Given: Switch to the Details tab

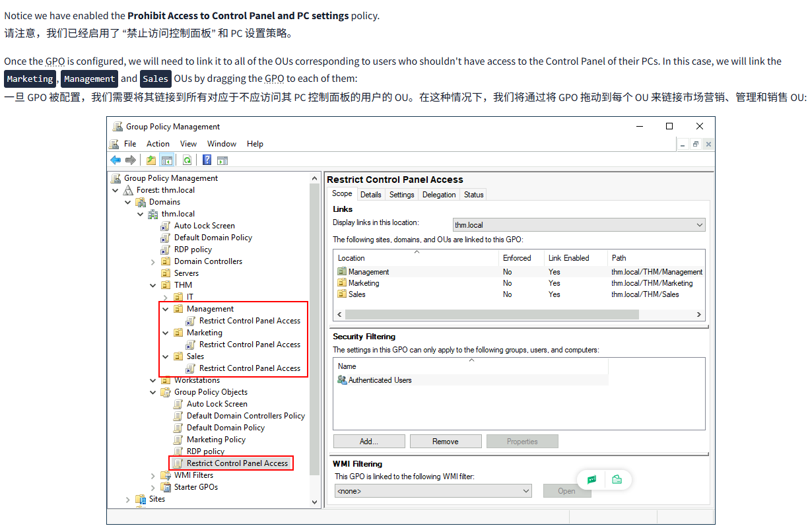Looking at the screenshot, I should pos(371,195).
